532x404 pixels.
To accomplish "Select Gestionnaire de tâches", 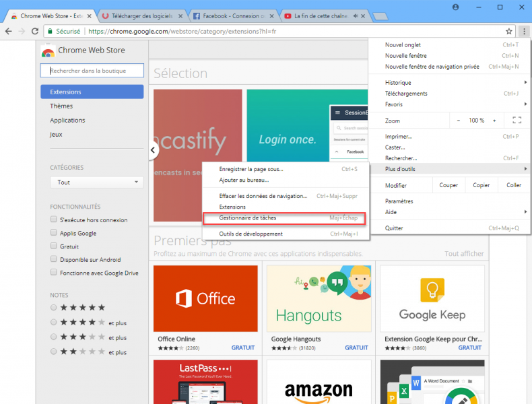I will point(284,217).
